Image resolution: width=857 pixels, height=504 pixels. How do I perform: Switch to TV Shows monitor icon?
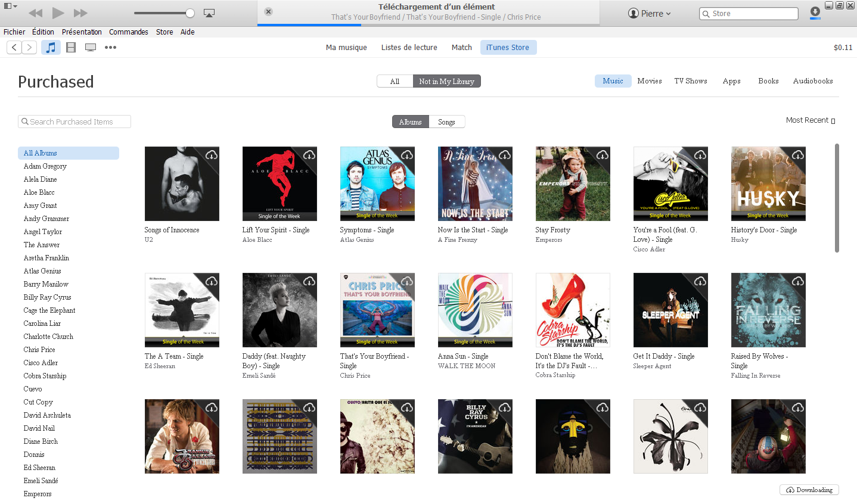point(91,48)
